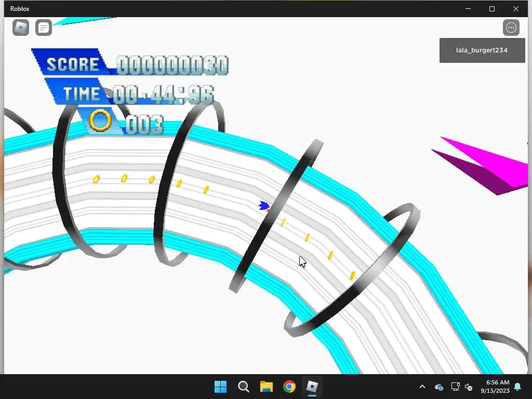Expand hidden system tray icons chevron

[422, 387]
